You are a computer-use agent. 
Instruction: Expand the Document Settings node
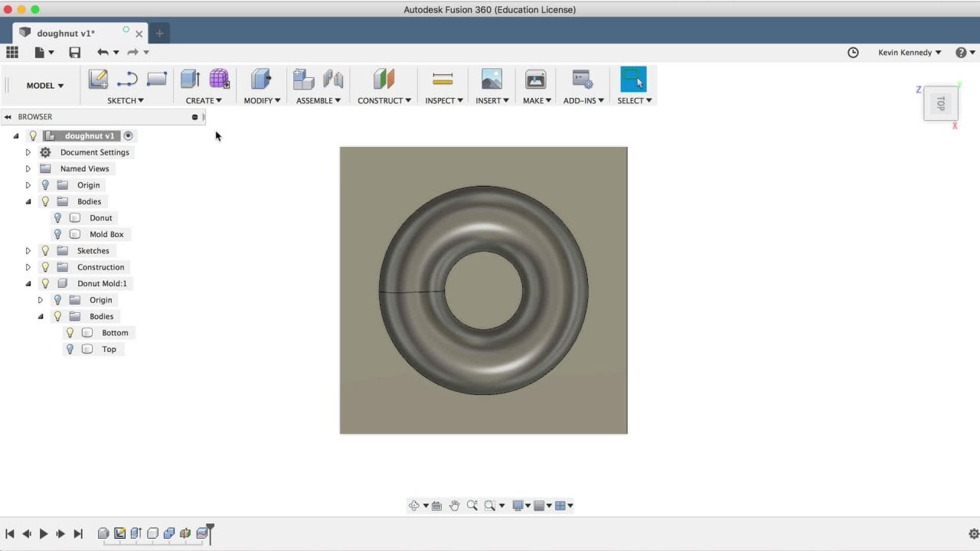tap(28, 152)
